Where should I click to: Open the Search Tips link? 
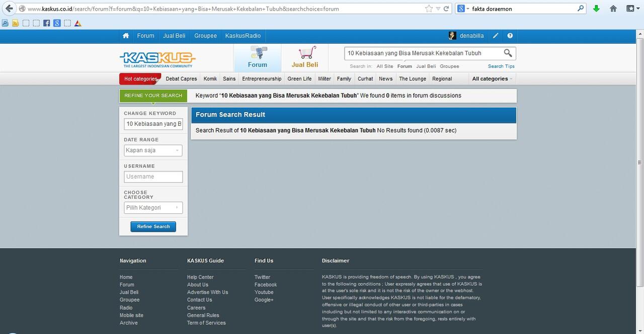click(x=501, y=66)
